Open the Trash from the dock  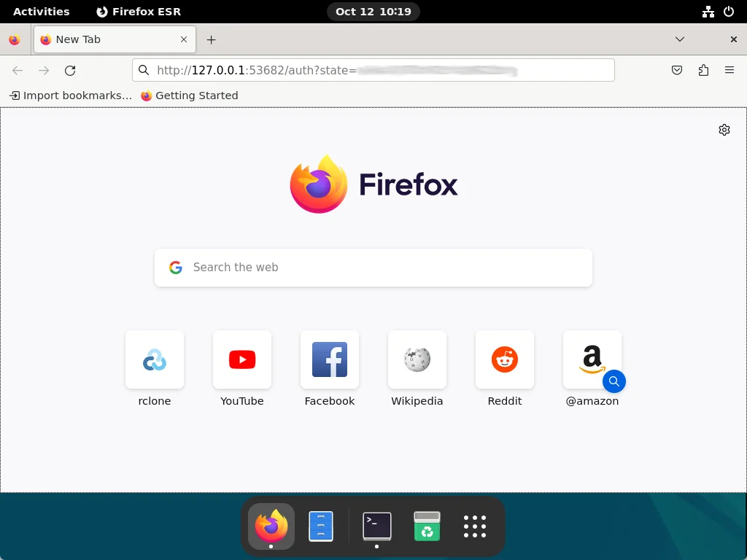(x=427, y=526)
